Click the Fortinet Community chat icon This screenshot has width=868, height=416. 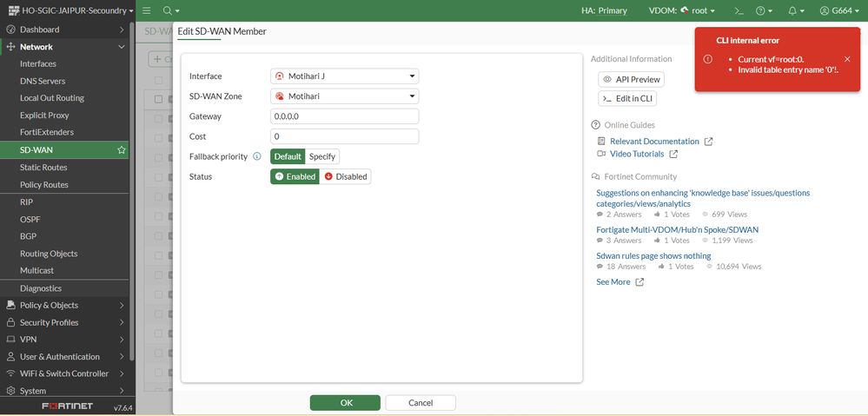[596, 177]
